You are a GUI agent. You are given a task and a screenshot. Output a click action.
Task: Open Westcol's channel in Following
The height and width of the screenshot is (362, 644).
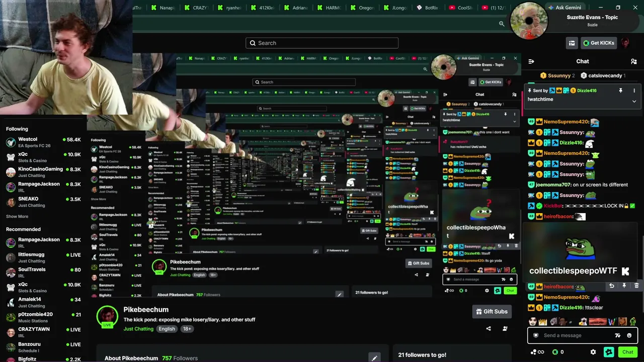[x=43, y=142]
